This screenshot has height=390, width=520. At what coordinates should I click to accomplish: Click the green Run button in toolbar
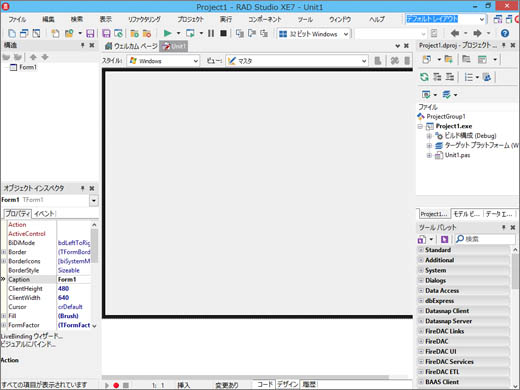tap(167, 33)
